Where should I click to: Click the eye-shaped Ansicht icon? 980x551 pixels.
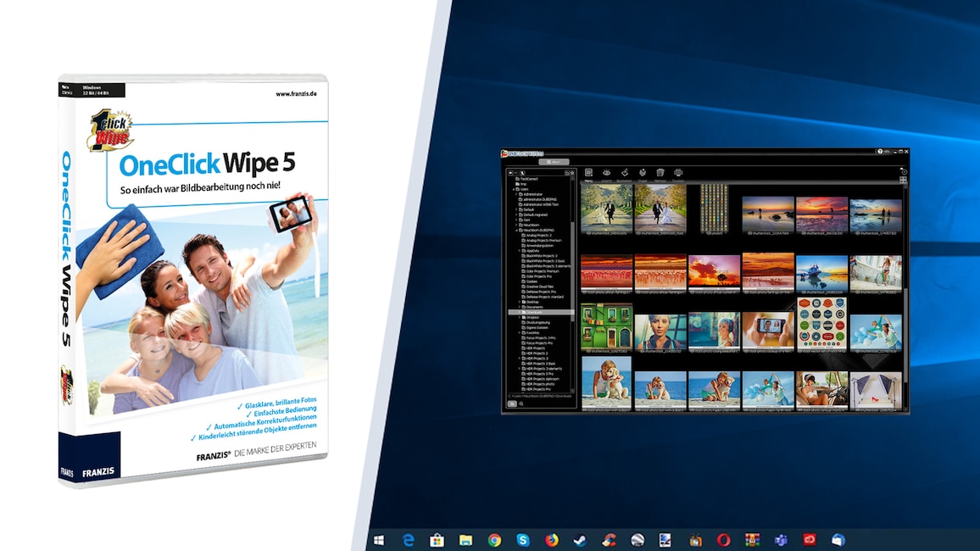click(606, 172)
